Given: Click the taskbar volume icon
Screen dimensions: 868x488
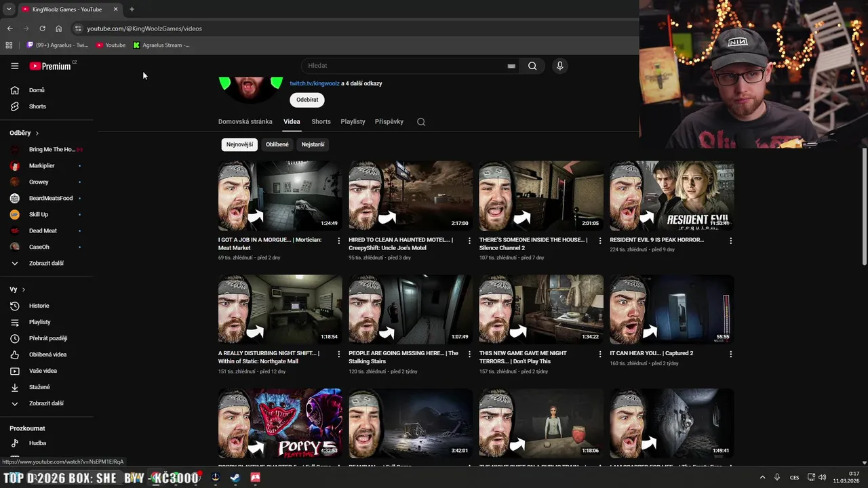Looking at the screenshot, I should [x=822, y=477].
